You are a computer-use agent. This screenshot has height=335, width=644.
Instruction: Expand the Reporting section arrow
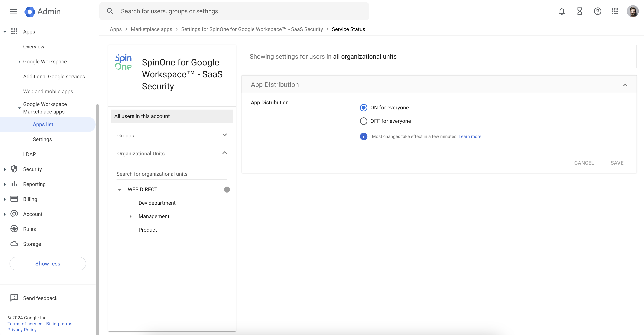point(5,184)
